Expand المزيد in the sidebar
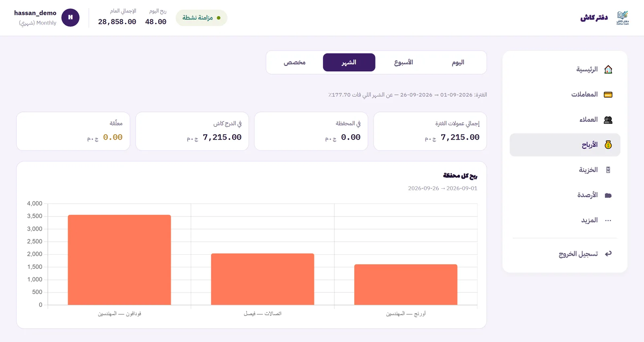 565,220
